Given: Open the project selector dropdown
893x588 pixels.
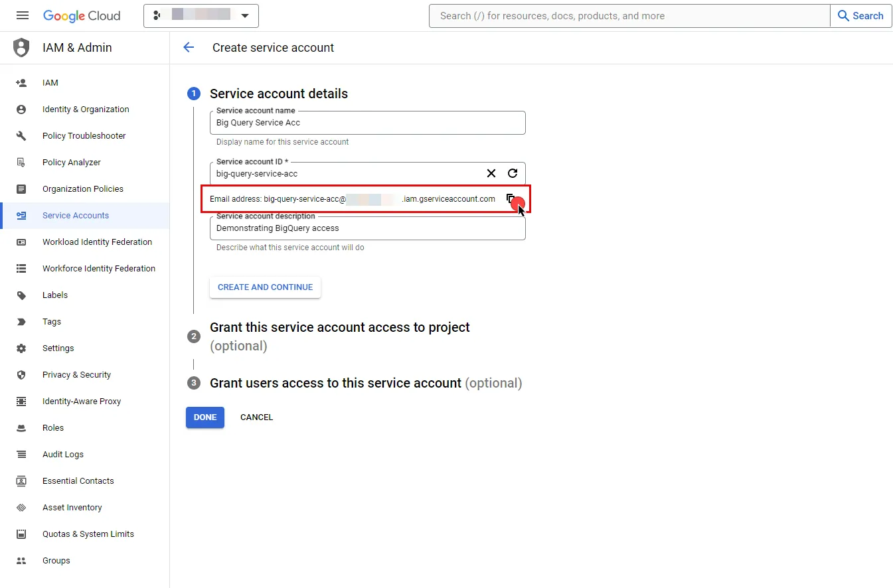Looking at the screenshot, I should pyautogui.click(x=246, y=15).
